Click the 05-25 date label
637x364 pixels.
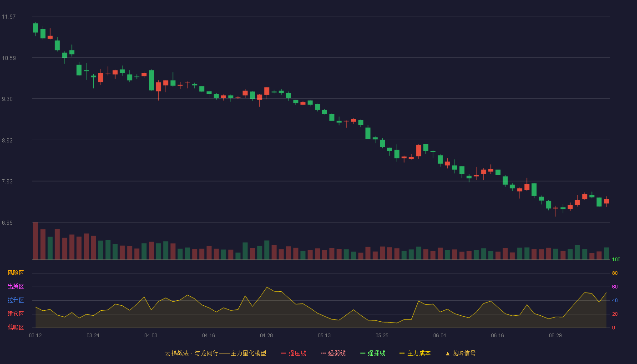pyautogui.click(x=382, y=335)
